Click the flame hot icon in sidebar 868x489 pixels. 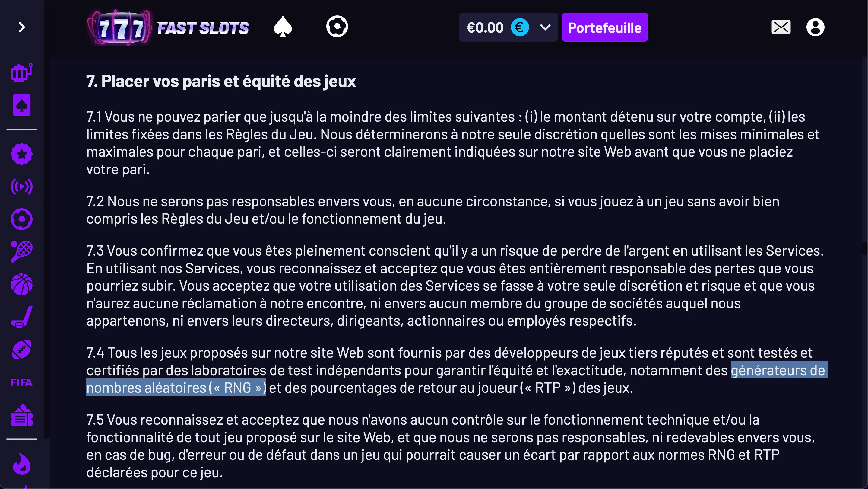point(22,464)
